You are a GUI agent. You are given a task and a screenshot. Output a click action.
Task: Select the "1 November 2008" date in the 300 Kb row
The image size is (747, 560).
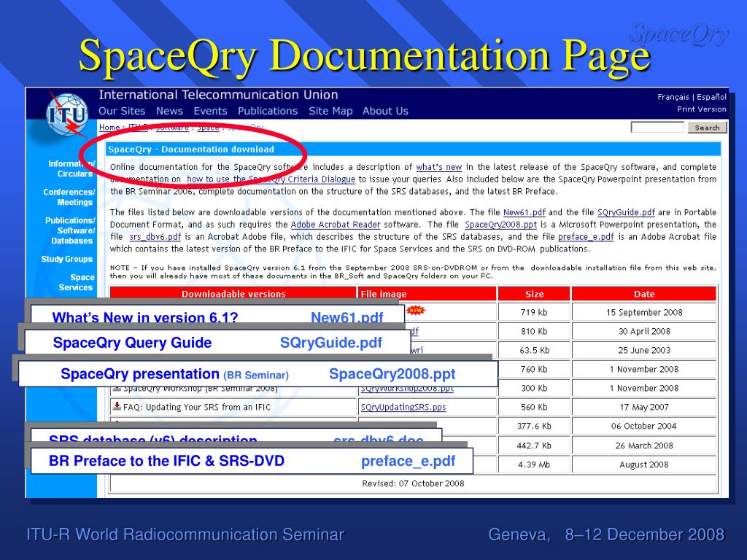(644, 388)
